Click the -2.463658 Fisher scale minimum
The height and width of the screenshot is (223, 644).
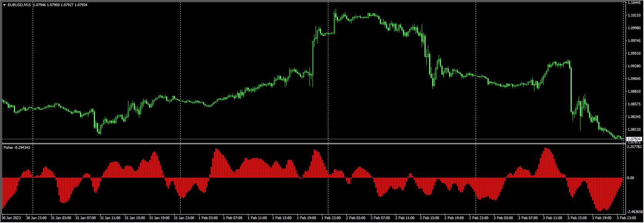click(635, 212)
